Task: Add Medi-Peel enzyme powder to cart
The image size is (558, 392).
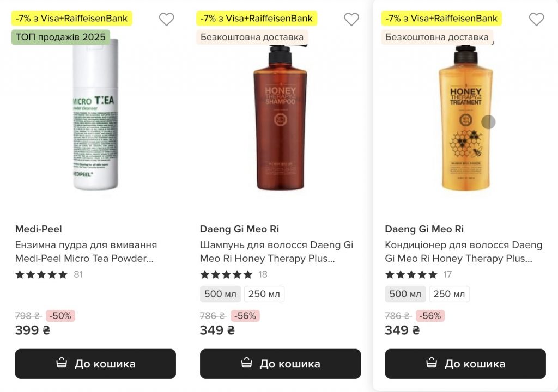Action: click(x=95, y=364)
